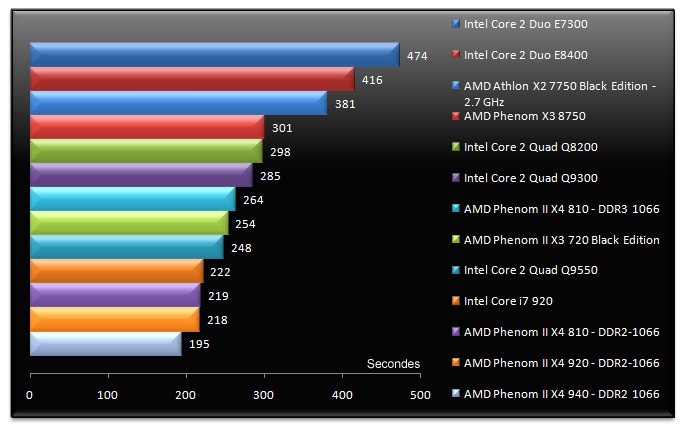
Task: Select the AMD Phenom II X4 940 - DDR2 1066 label
Action: [561, 394]
